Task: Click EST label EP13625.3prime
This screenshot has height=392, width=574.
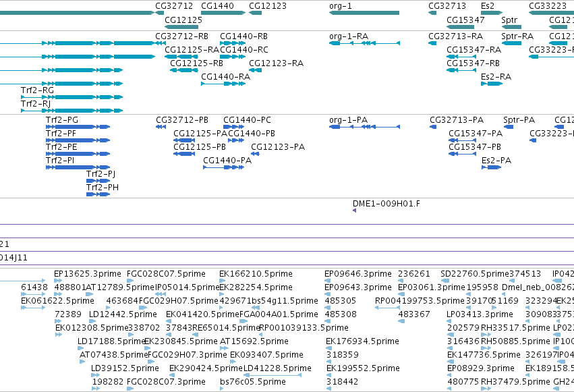Action: (x=88, y=274)
